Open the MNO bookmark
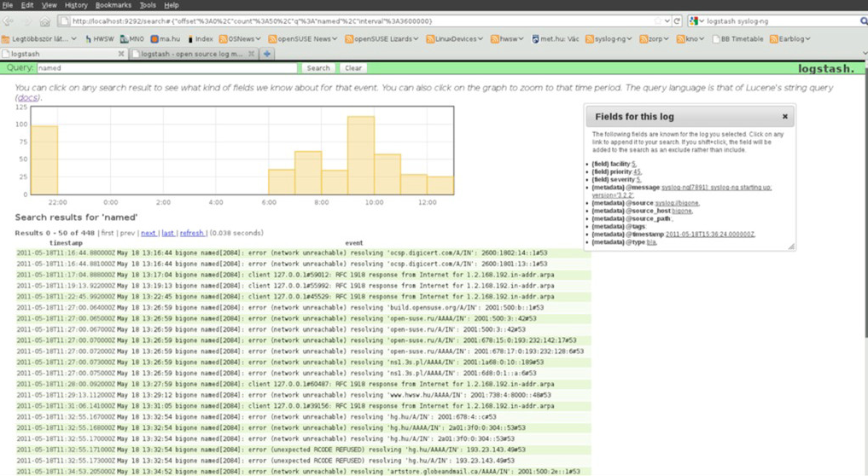868x476 pixels. point(132,38)
